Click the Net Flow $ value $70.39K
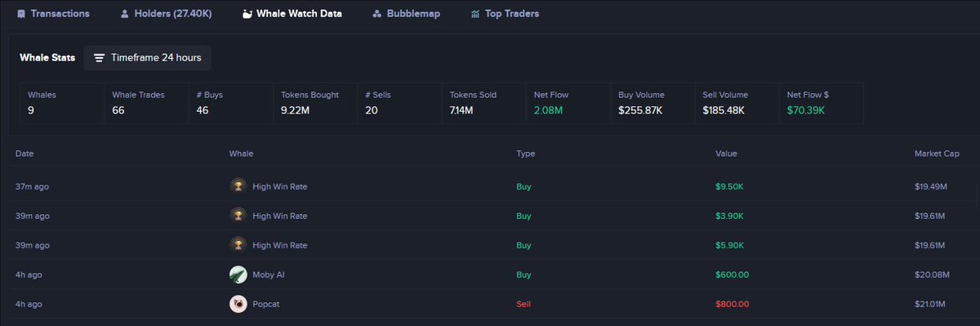980x326 pixels. 806,110
